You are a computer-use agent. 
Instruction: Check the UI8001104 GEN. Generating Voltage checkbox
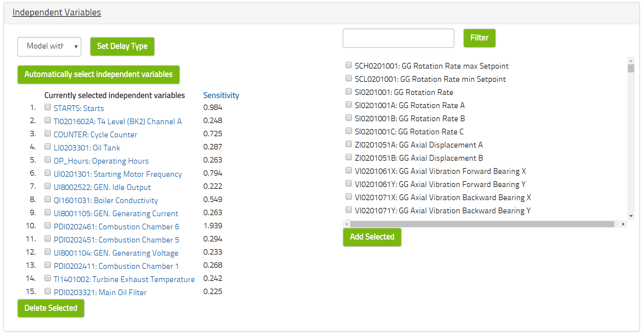click(x=47, y=252)
